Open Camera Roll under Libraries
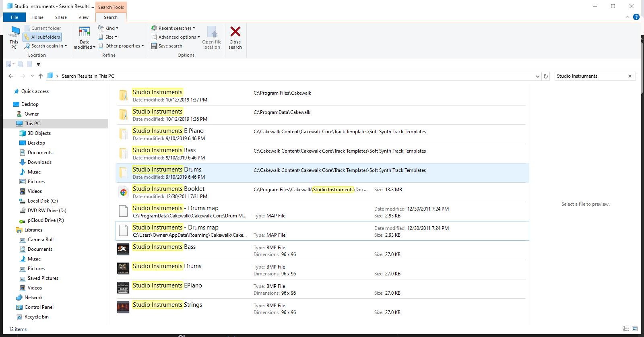 pos(37,240)
